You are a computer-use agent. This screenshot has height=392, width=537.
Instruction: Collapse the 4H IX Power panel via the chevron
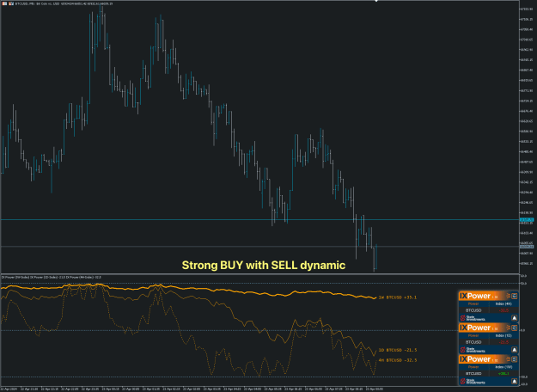point(509,296)
